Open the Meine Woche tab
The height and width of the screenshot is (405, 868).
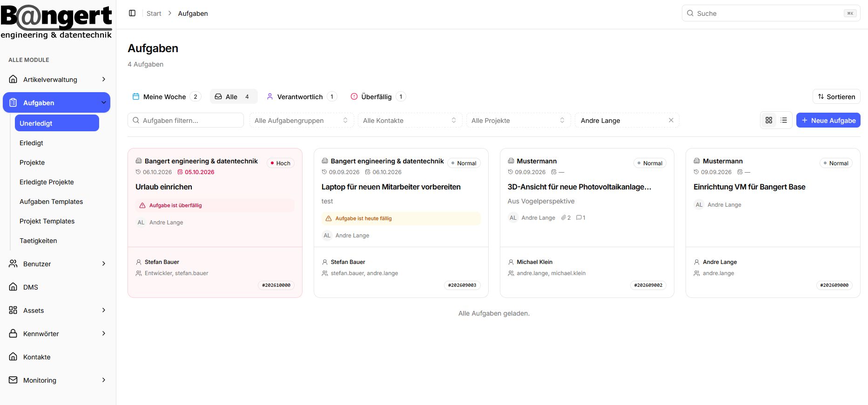(x=166, y=96)
